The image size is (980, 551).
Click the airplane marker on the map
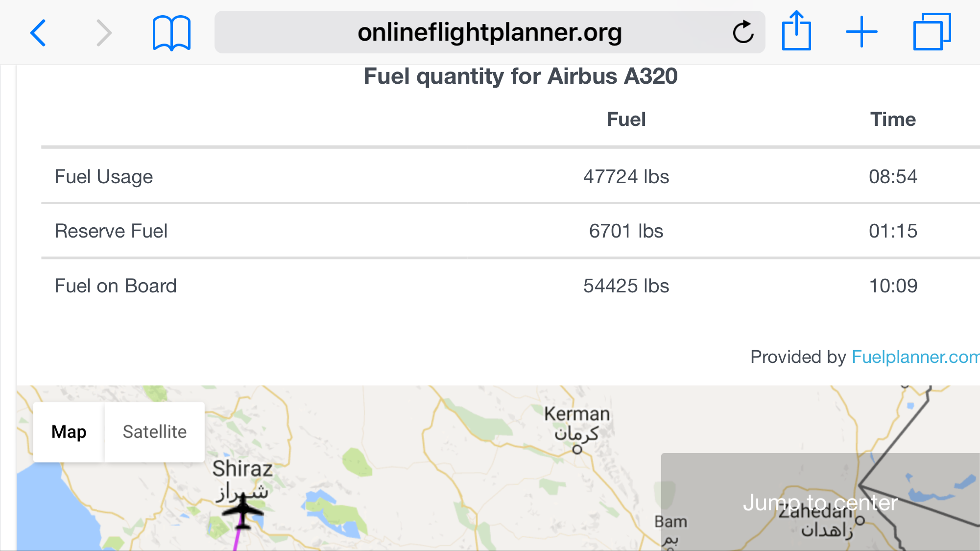tap(243, 512)
